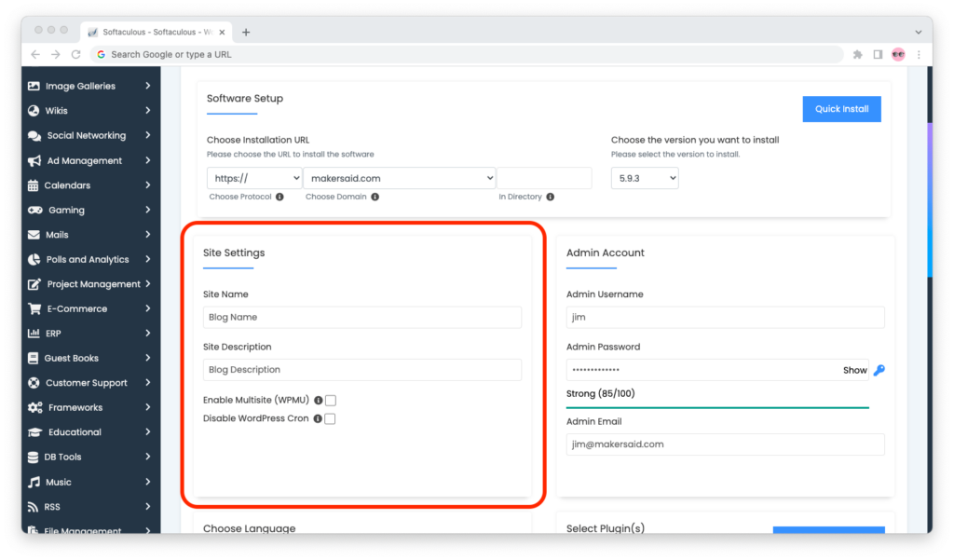Screen dimensions: 954x560
Task: Click the Site Name input field
Action: click(x=362, y=317)
